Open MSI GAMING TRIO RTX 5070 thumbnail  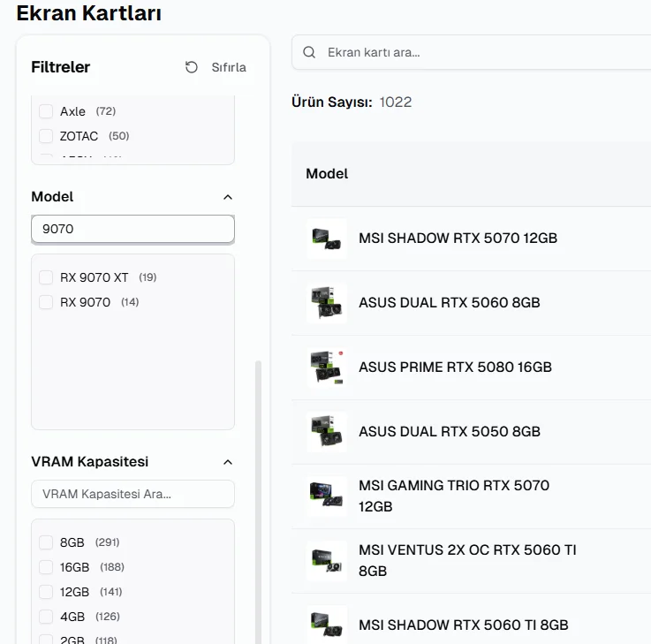[x=327, y=496]
